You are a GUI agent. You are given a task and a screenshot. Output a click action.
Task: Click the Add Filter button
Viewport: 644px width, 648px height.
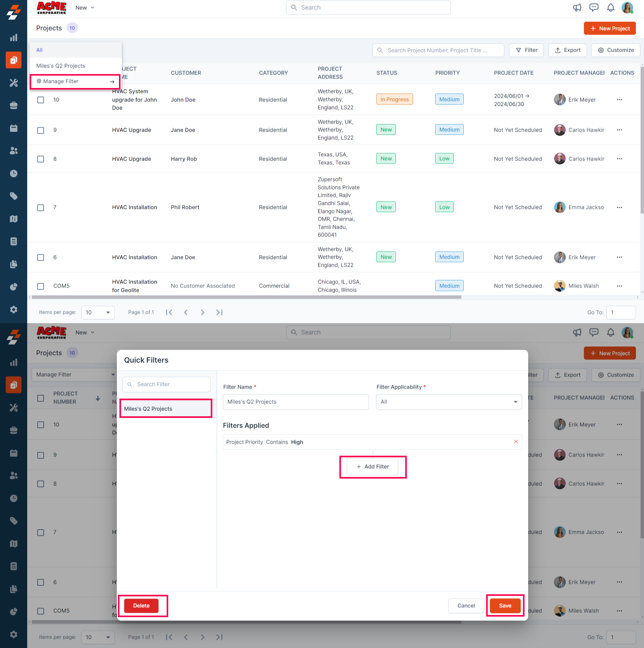pyautogui.click(x=372, y=467)
